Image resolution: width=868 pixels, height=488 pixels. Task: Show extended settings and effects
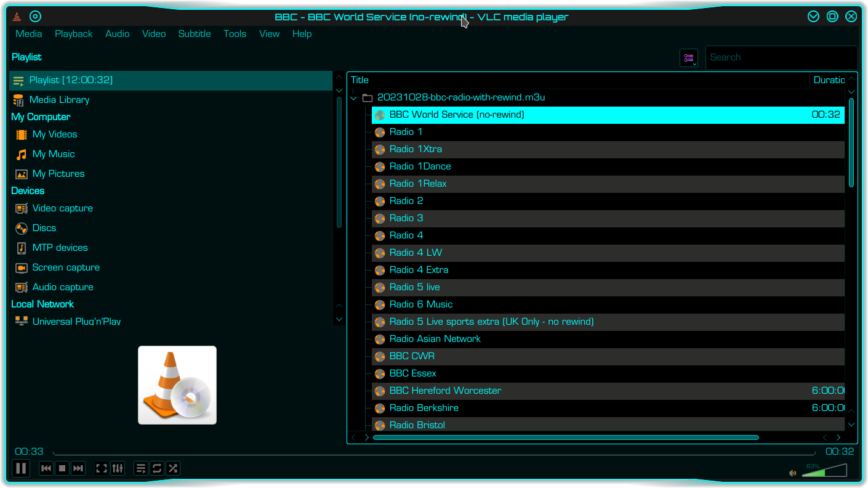pos(118,469)
